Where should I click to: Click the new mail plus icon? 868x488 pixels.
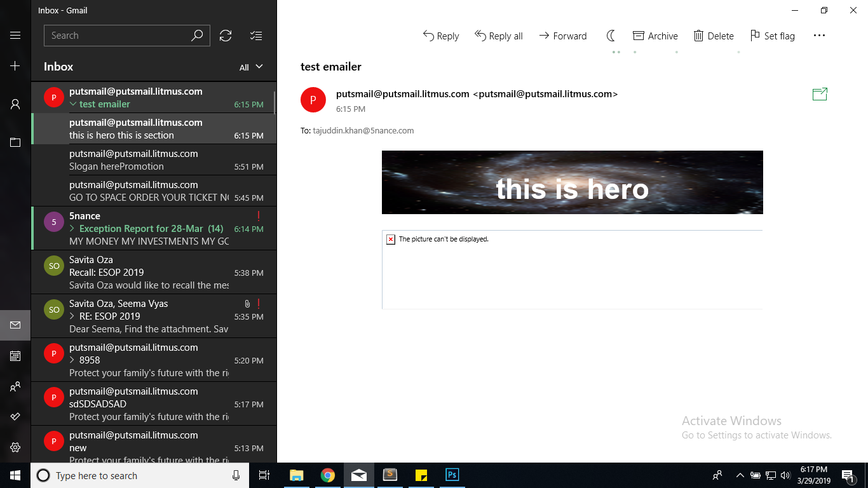point(15,66)
